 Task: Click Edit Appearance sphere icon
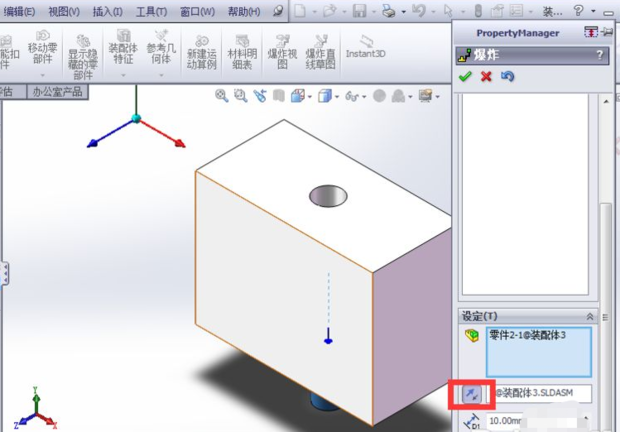tap(379, 96)
